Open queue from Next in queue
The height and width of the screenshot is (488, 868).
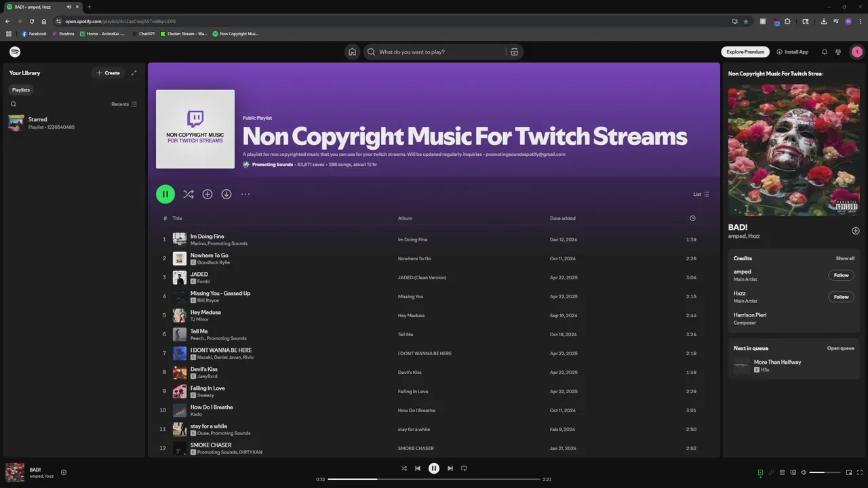pyautogui.click(x=841, y=348)
